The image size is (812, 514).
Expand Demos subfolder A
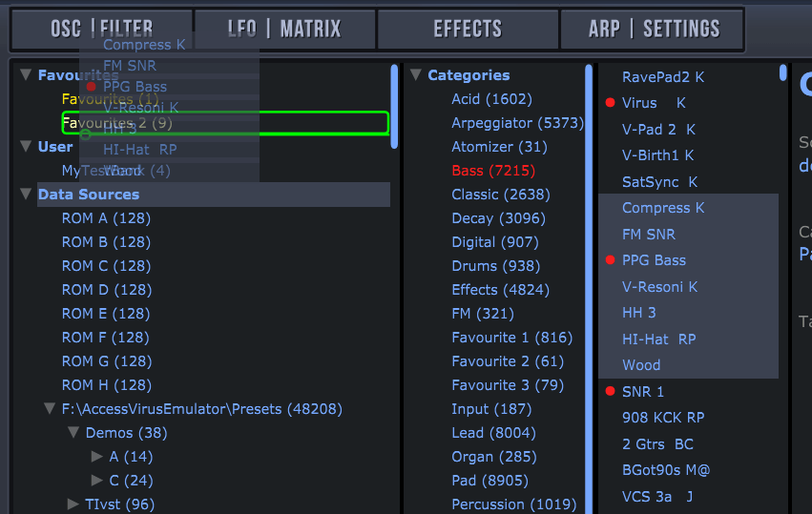pos(96,457)
